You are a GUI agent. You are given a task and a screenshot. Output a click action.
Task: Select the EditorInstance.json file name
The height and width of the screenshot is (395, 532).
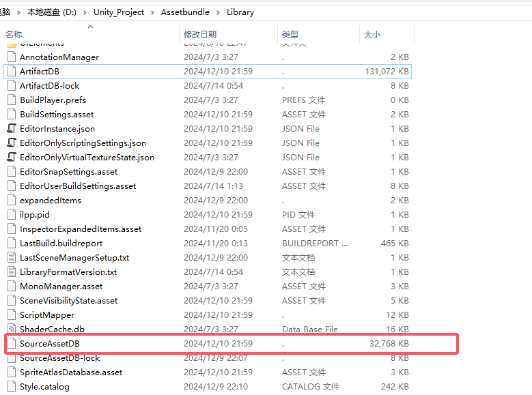pos(57,128)
